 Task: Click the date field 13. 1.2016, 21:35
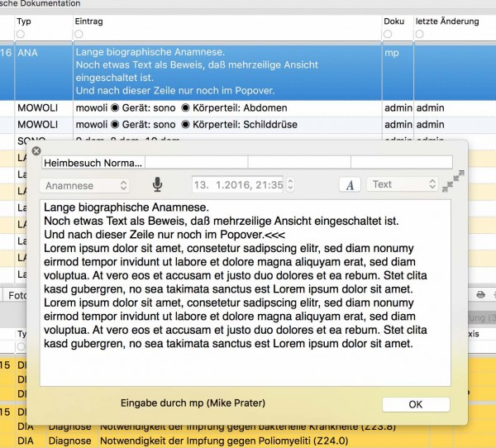238,184
